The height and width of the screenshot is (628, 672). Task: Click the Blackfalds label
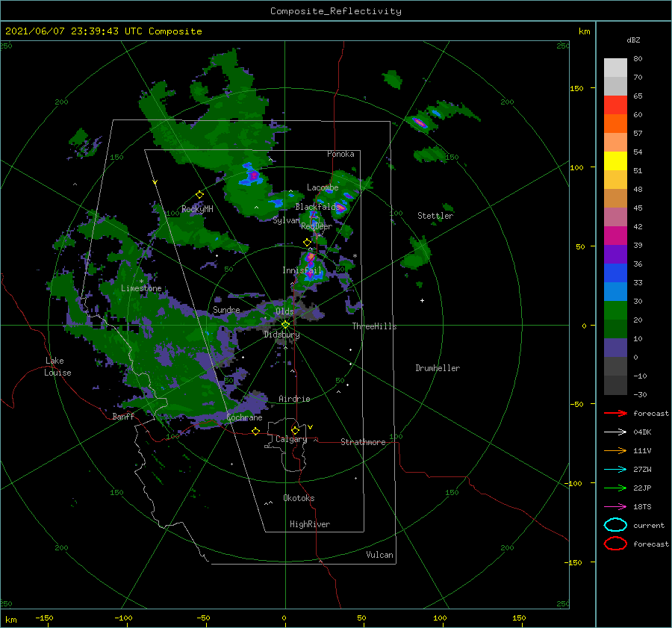pyautogui.click(x=316, y=207)
